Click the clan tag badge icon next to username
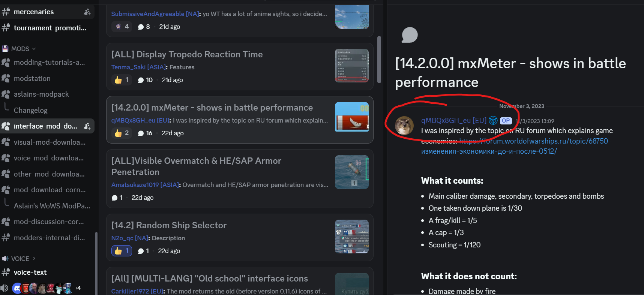The height and width of the screenshot is (295, 644). [493, 120]
